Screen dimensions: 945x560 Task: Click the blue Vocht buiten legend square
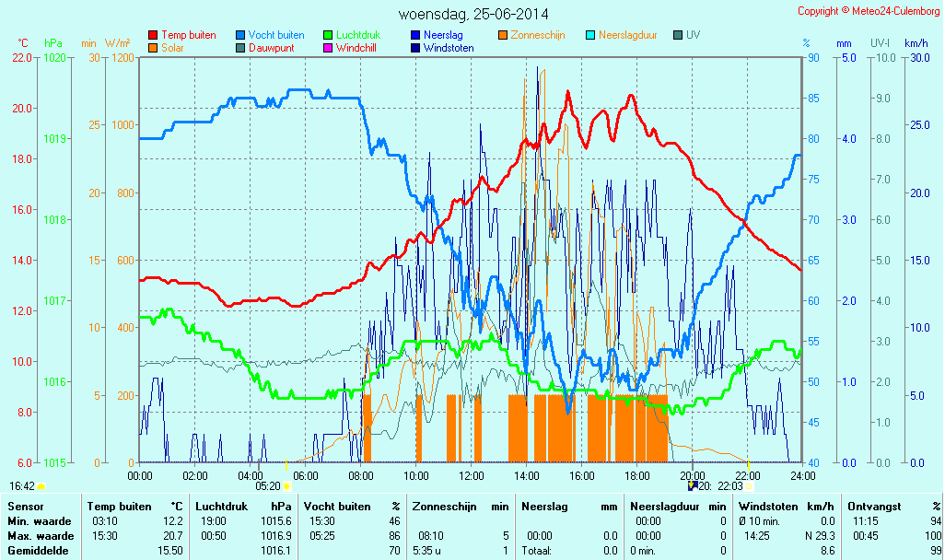(239, 35)
